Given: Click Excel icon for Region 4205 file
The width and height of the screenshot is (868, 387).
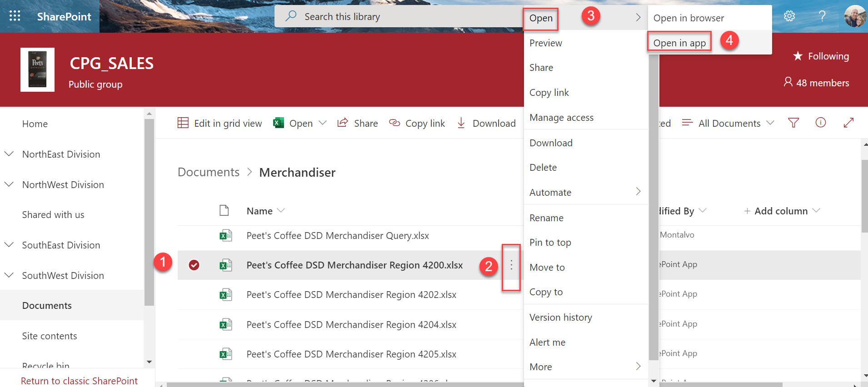Looking at the screenshot, I should click(226, 354).
